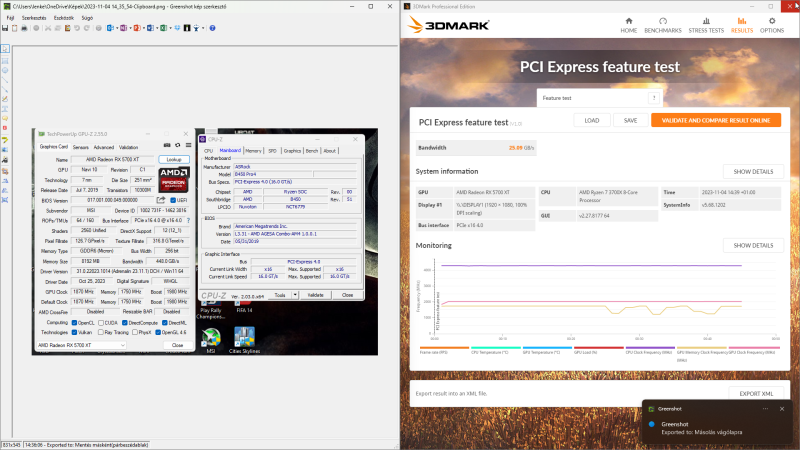Send image to Word
Image resolution: width=800 pixels, height=450 pixels.
click(151, 28)
